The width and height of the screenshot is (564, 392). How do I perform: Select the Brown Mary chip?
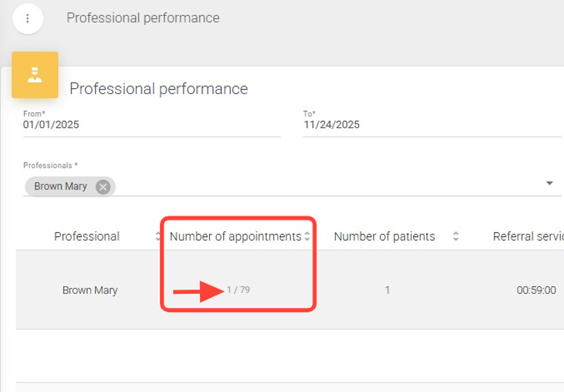pos(60,186)
